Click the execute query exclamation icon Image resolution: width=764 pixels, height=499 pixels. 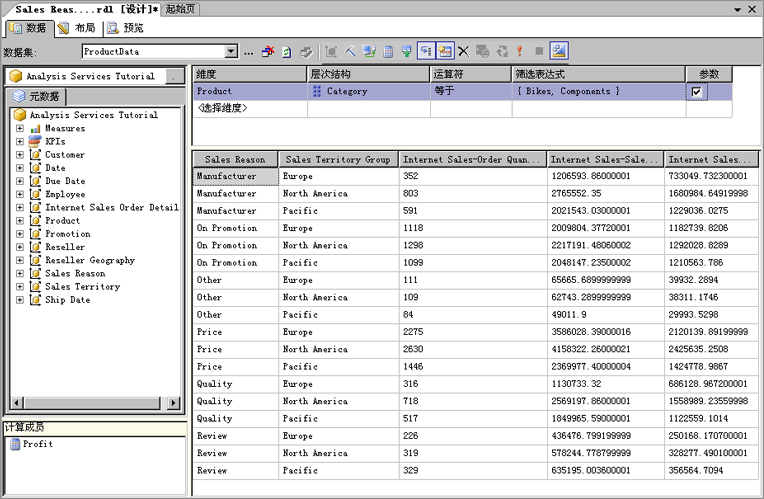[x=520, y=51]
